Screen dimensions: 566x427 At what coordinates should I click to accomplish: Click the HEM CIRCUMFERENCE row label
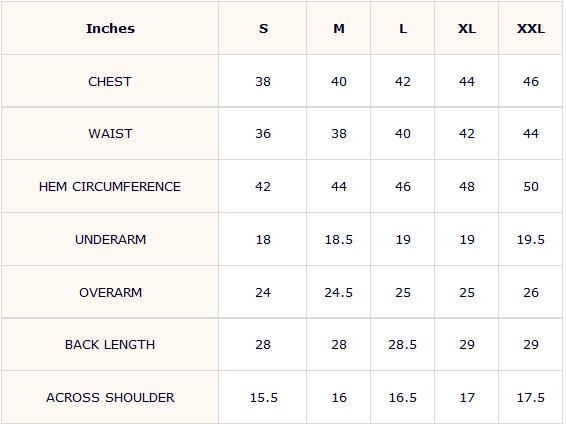pyautogui.click(x=110, y=187)
